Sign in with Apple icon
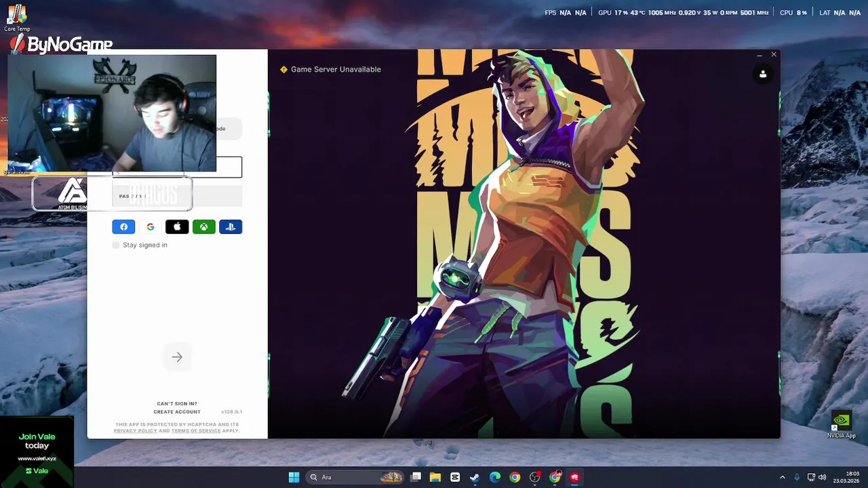This screenshot has width=868, height=488. tap(177, 227)
